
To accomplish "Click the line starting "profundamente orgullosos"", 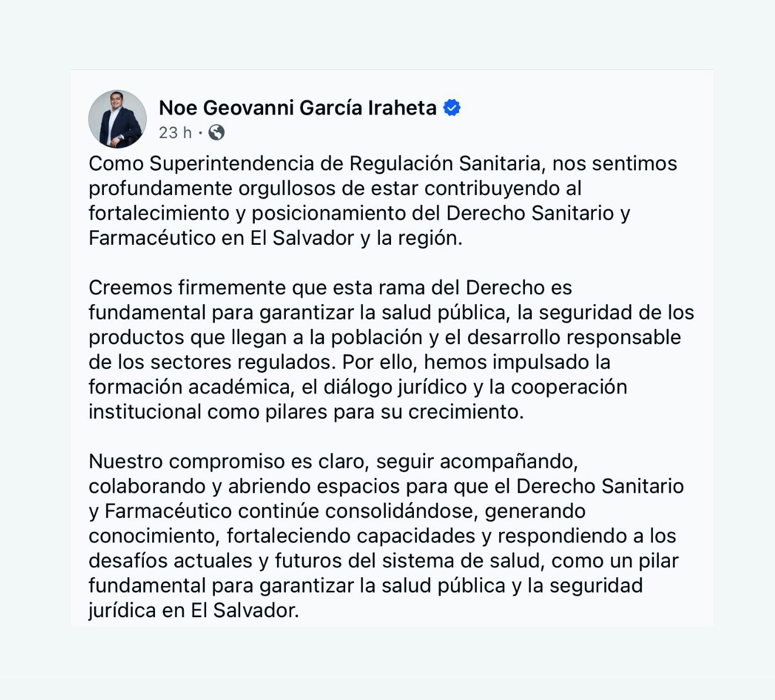I will 335,188.
